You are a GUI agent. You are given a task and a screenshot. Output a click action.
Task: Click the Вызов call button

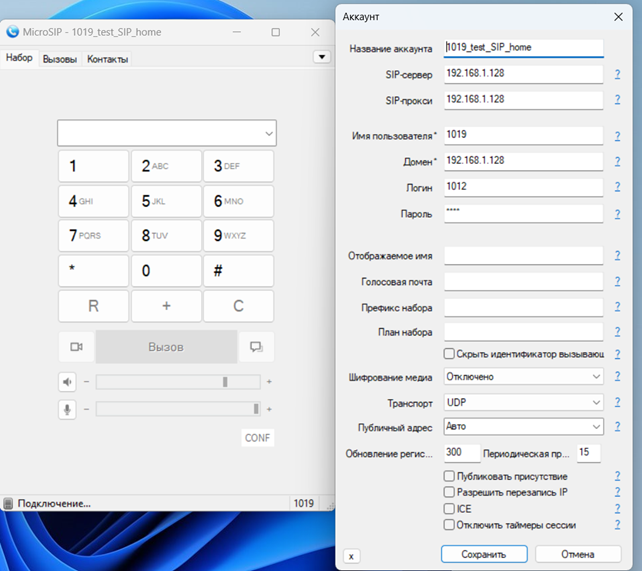point(166,347)
